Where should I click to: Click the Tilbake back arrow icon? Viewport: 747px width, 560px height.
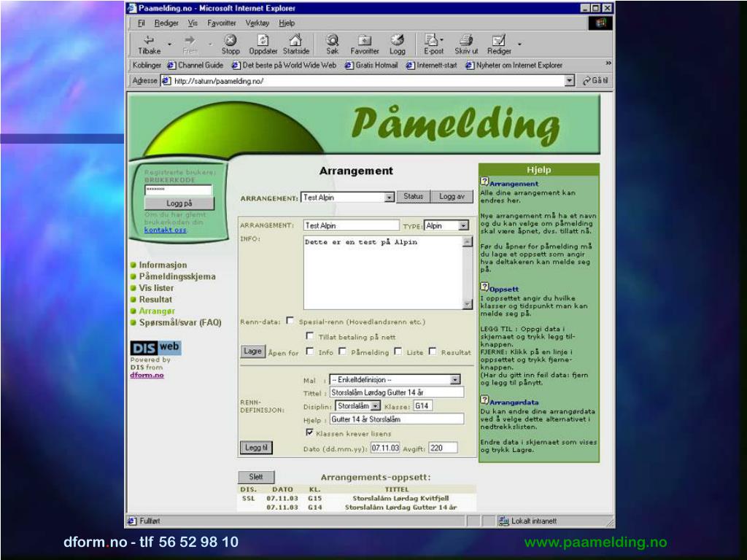149,40
